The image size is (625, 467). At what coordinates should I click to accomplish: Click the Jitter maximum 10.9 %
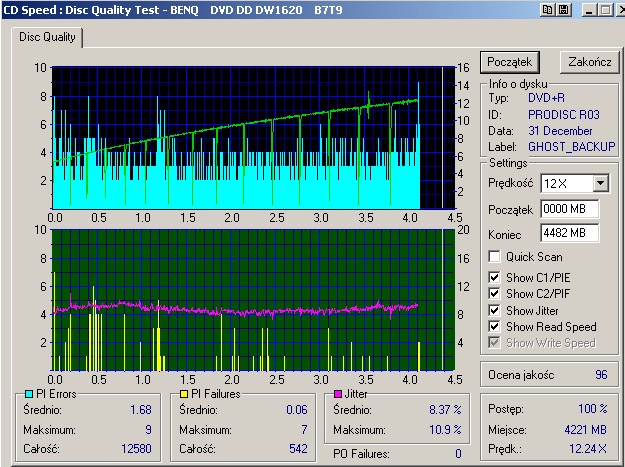coord(445,430)
